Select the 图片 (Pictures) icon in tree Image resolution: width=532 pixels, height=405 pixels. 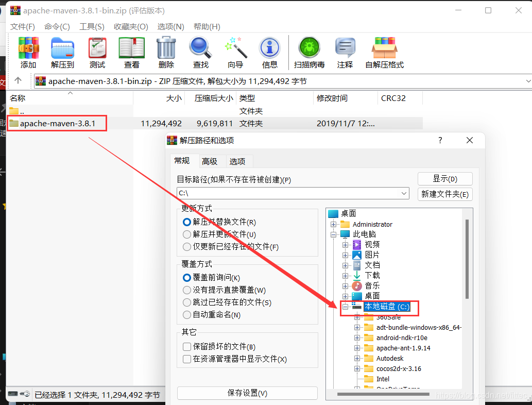point(357,255)
